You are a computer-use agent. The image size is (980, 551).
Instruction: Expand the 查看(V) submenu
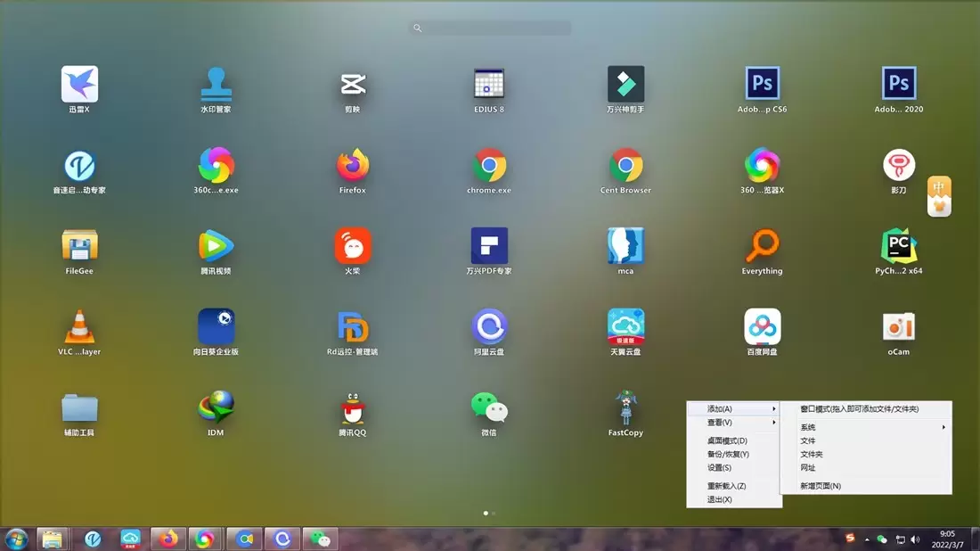[734, 423]
